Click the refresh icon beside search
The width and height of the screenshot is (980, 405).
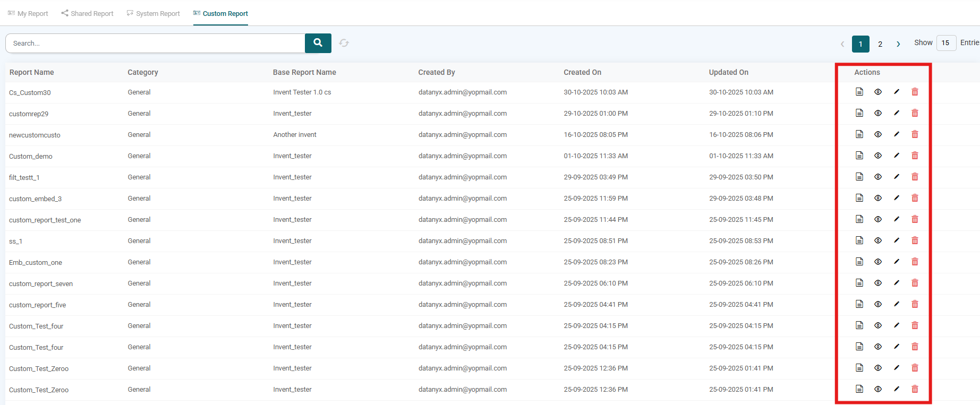344,43
